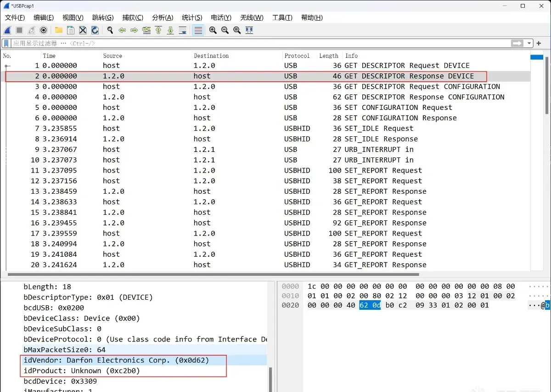The height and width of the screenshot is (392, 551).
Task: Open the 跳转(G) menu
Action: [x=103, y=17]
